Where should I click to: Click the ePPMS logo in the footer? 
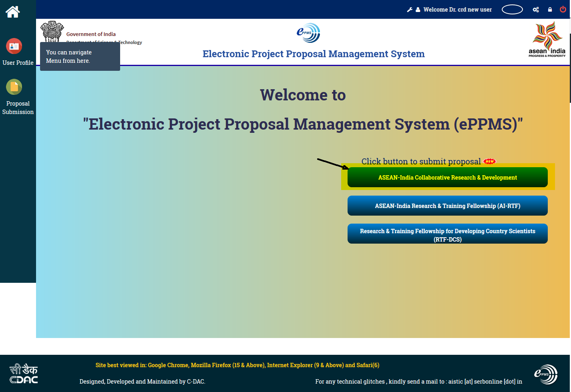[x=546, y=374]
